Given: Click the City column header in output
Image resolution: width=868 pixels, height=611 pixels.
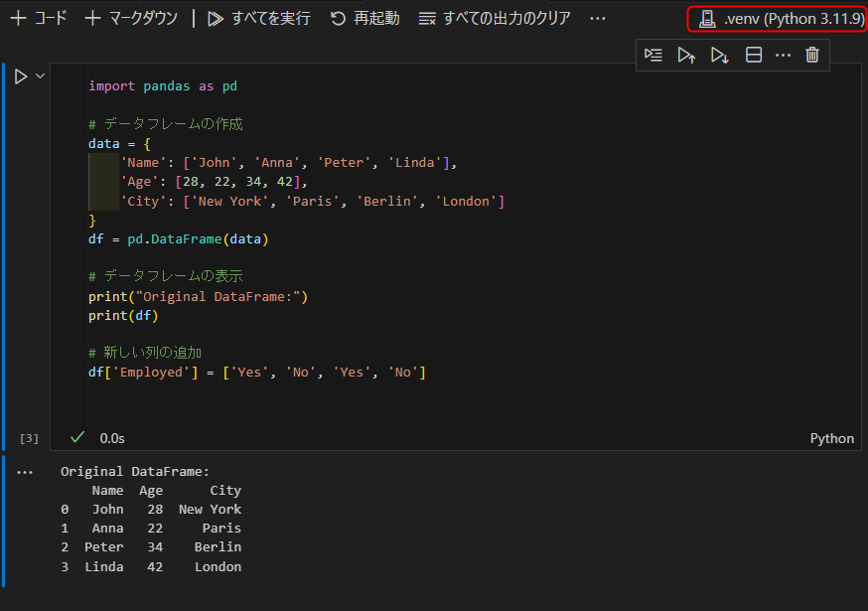Looking at the screenshot, I should (225, 490).
